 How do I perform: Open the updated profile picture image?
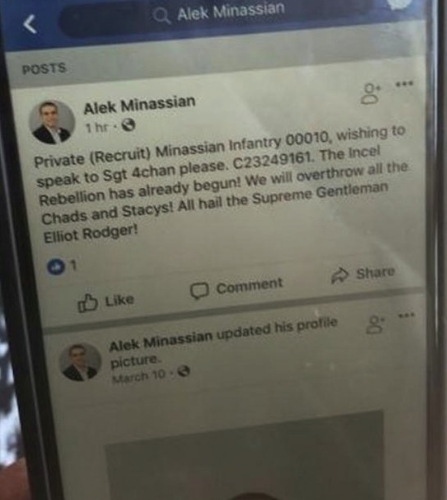244,456
